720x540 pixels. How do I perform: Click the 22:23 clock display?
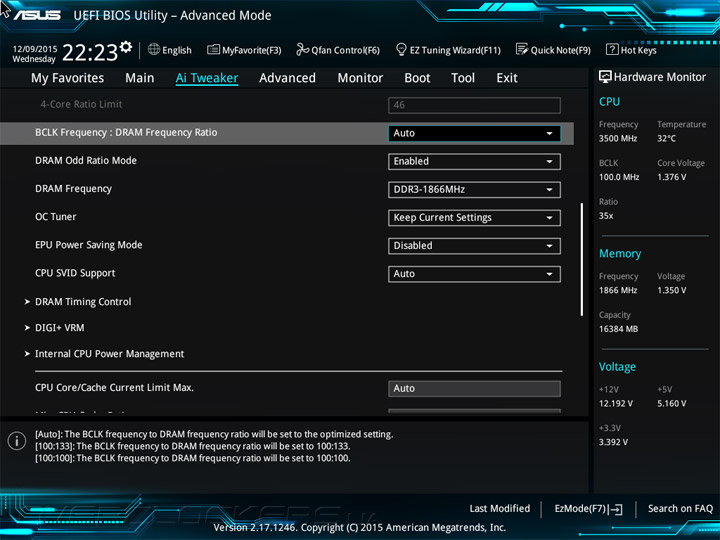(x=90, y=53)
